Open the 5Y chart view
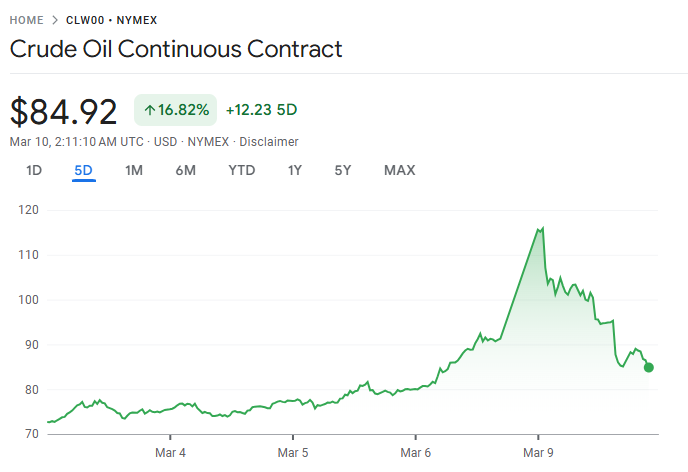This screenshot has height=472, width=688. (x=343, y=170)
